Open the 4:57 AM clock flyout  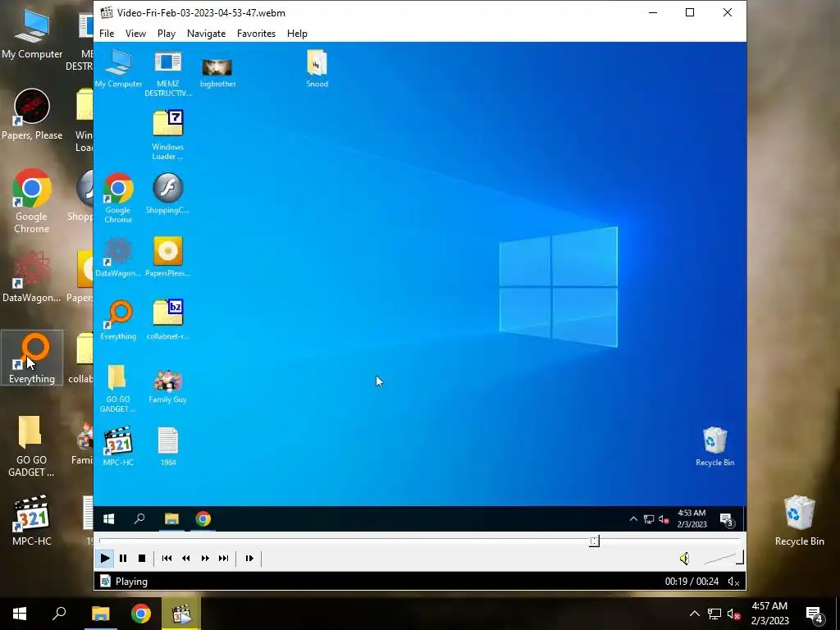769,614
